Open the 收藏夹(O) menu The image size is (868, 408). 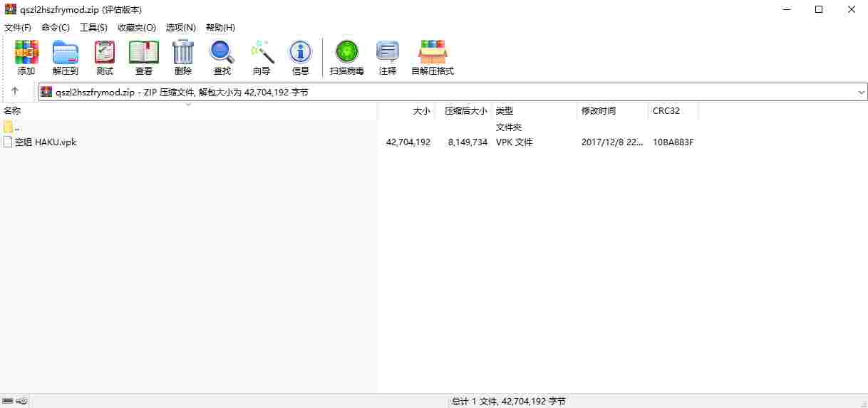pos(137,27)
